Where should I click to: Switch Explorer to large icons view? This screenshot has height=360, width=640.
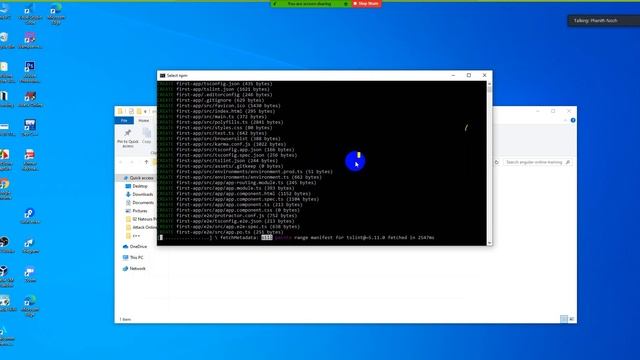click(x=571, y=319)
